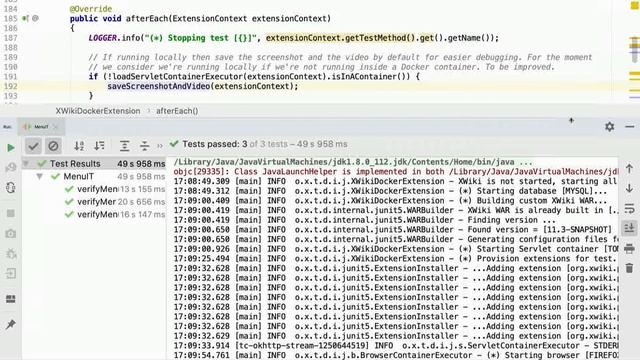Click the afterEach method name in editor
Screen dimensions: 640x360
coord(147,19)
